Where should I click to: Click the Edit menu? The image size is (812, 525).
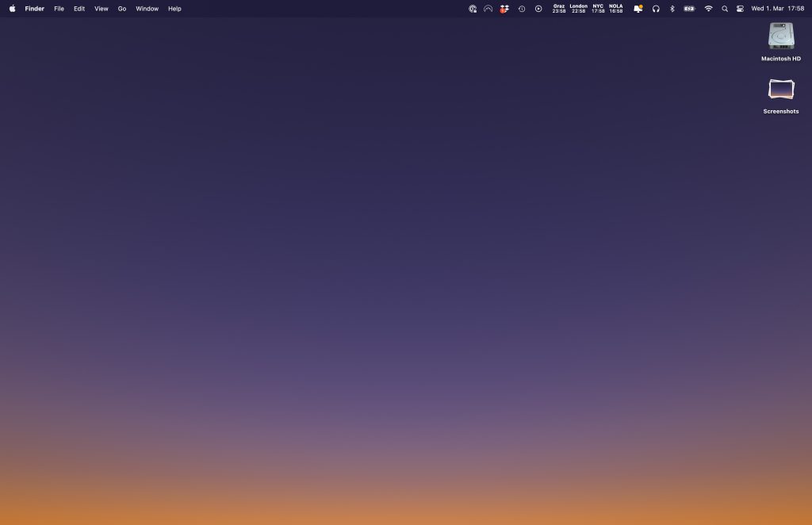(x=79, y=9)
